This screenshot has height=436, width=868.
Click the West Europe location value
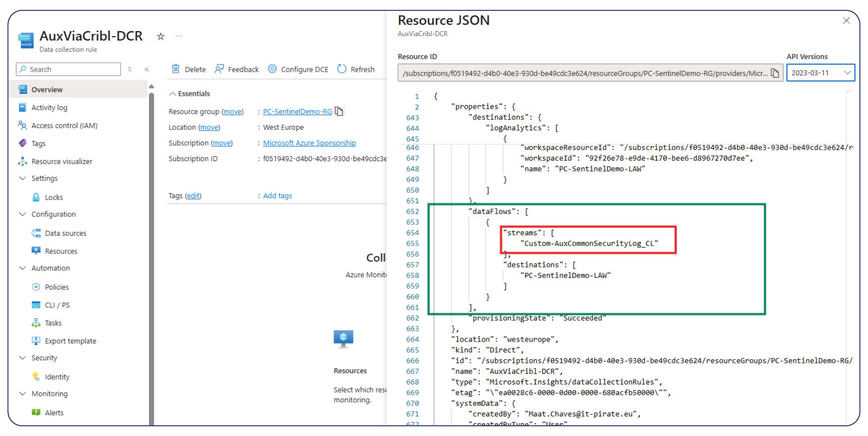point(283,128)
